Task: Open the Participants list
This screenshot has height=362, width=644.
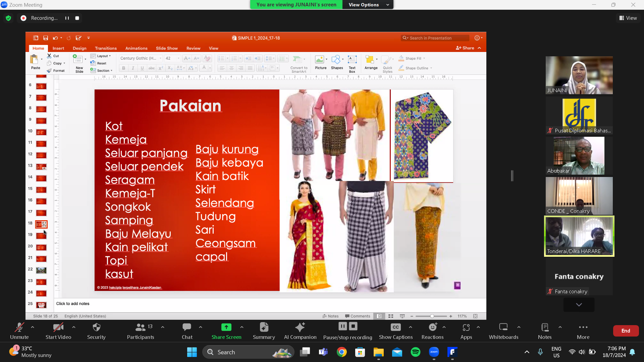Action: coord(141,330)
